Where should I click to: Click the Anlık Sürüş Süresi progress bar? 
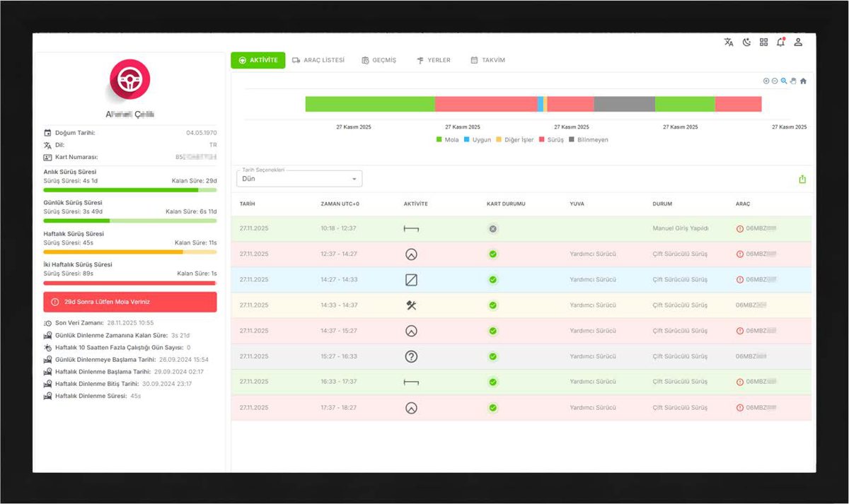pos(130,190)
